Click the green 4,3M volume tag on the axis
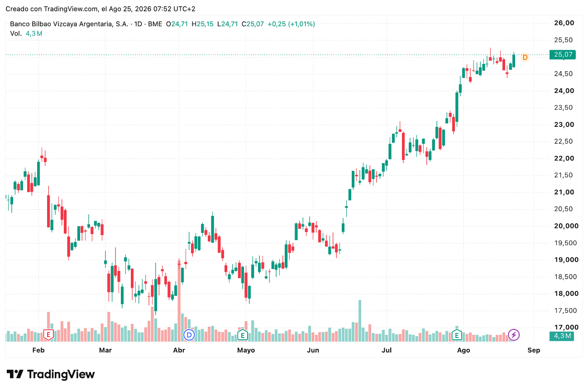The width and height of the screenshot is (588, 391). point(562,336)
